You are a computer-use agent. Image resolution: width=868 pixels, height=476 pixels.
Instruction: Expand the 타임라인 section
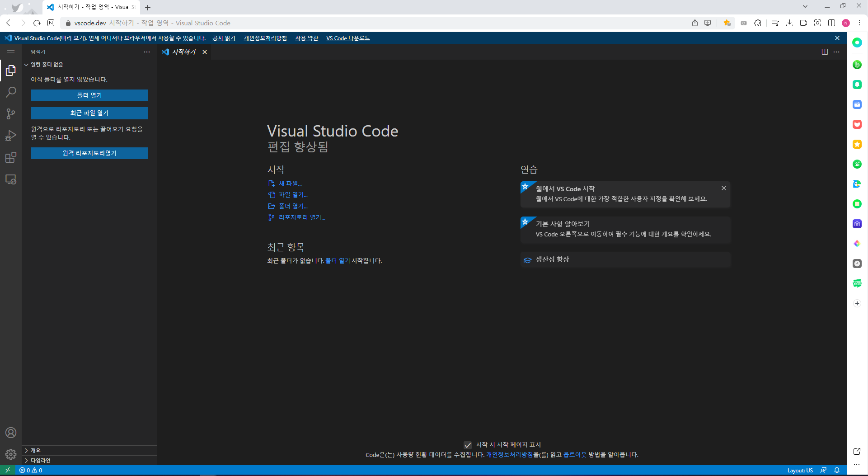(89, 460)
